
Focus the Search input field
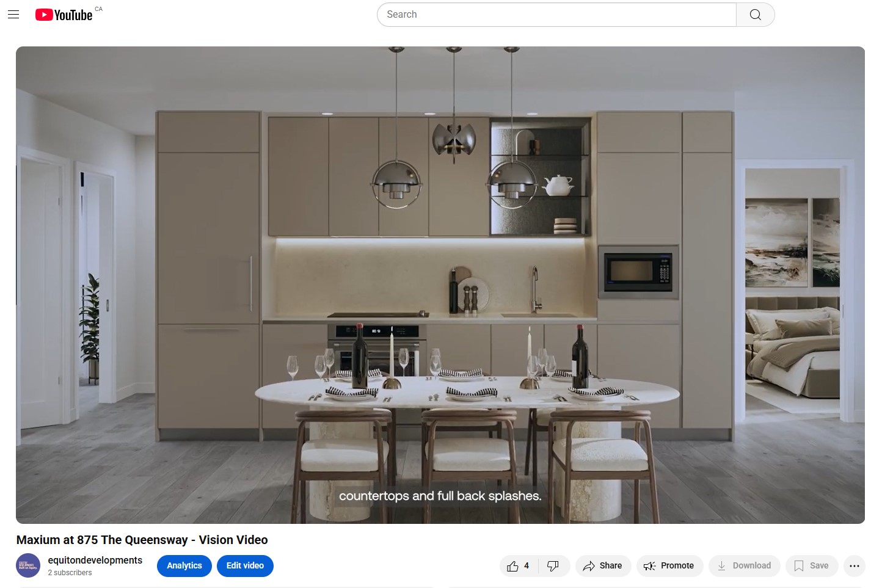pyautogui.click(x=556, y=15)
